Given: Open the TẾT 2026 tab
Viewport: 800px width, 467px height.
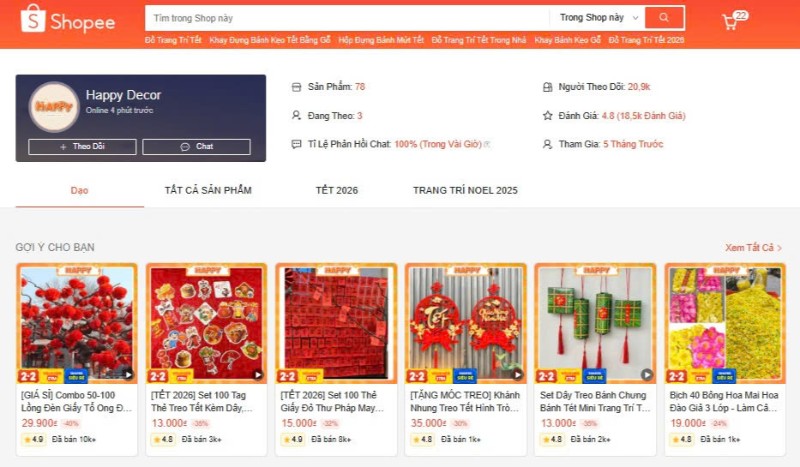Looking at the screenshot, I should point(337,190).
